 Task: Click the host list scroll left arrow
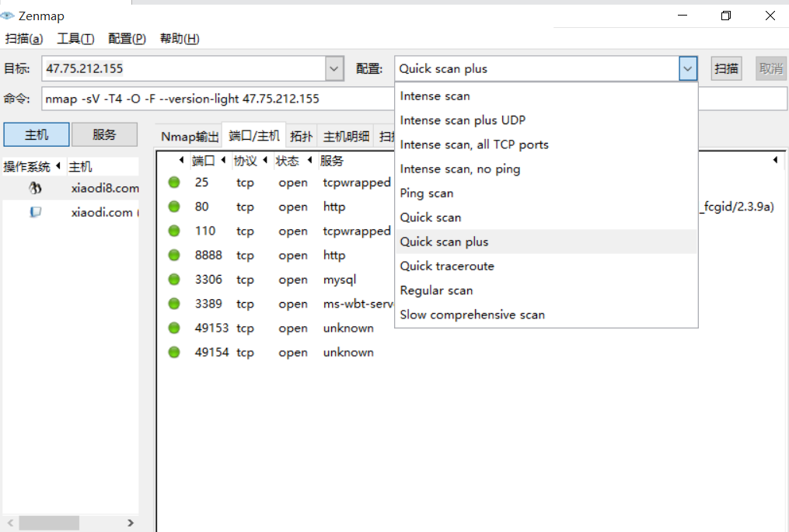coord(10,523)
